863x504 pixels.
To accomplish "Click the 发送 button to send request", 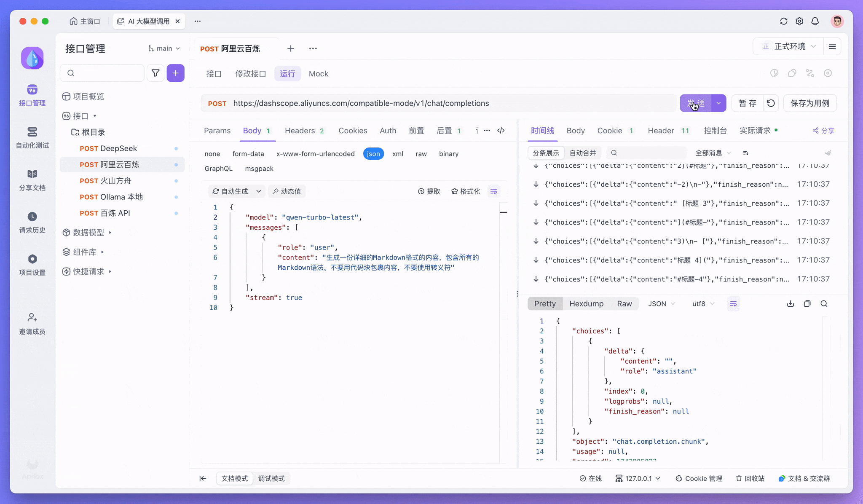I will [696, 103].
